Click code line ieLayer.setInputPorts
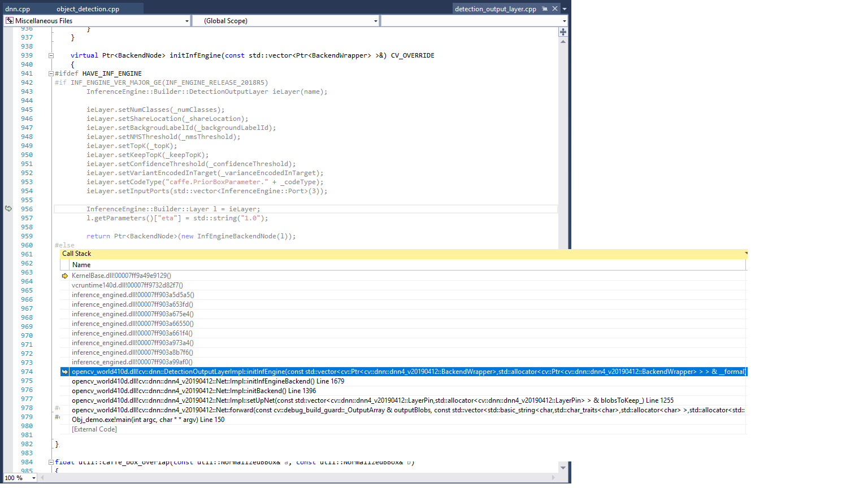 pyautogui.click(x=207, y=191)
